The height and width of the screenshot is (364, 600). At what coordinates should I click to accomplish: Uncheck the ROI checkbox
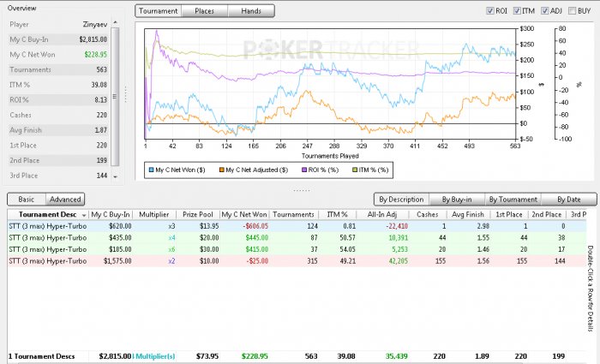point(490,11)
